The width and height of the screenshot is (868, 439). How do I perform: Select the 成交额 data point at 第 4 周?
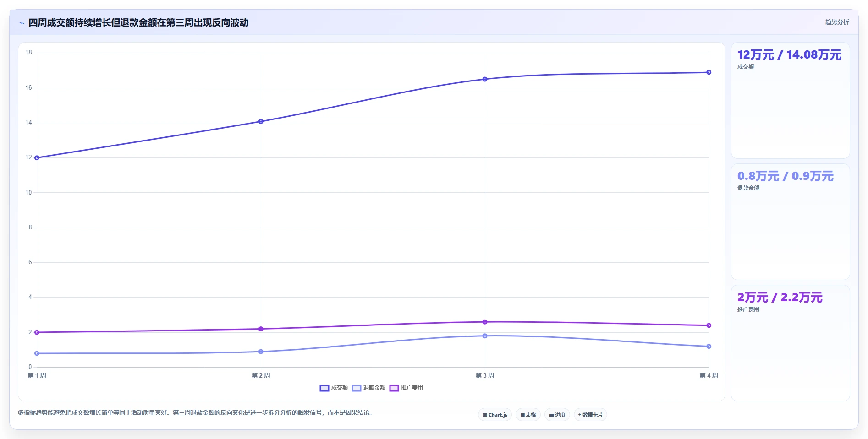coord(709,72)
